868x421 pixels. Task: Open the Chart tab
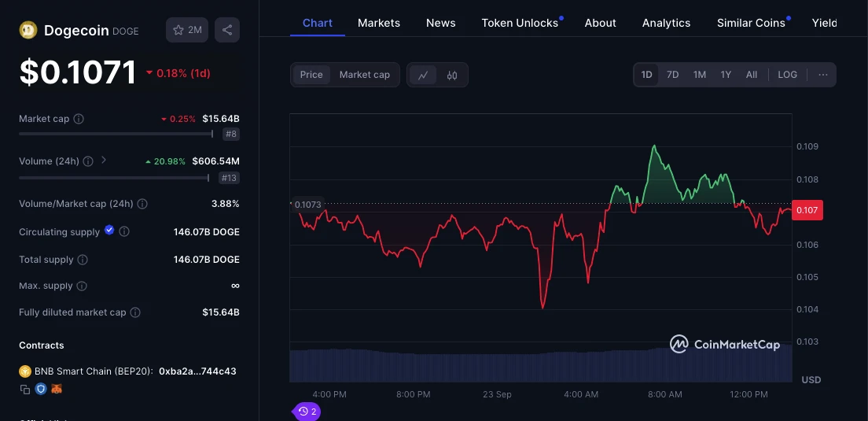[x=317, y=23]
